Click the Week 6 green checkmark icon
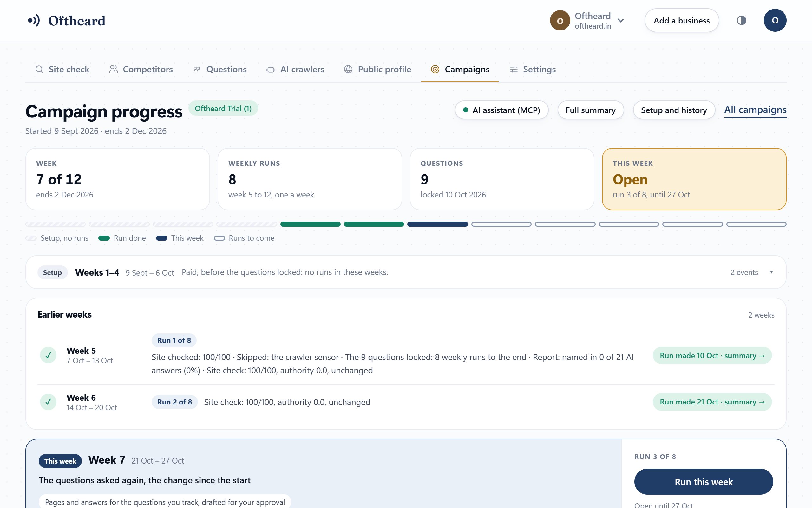 click(x=48, y=402)
